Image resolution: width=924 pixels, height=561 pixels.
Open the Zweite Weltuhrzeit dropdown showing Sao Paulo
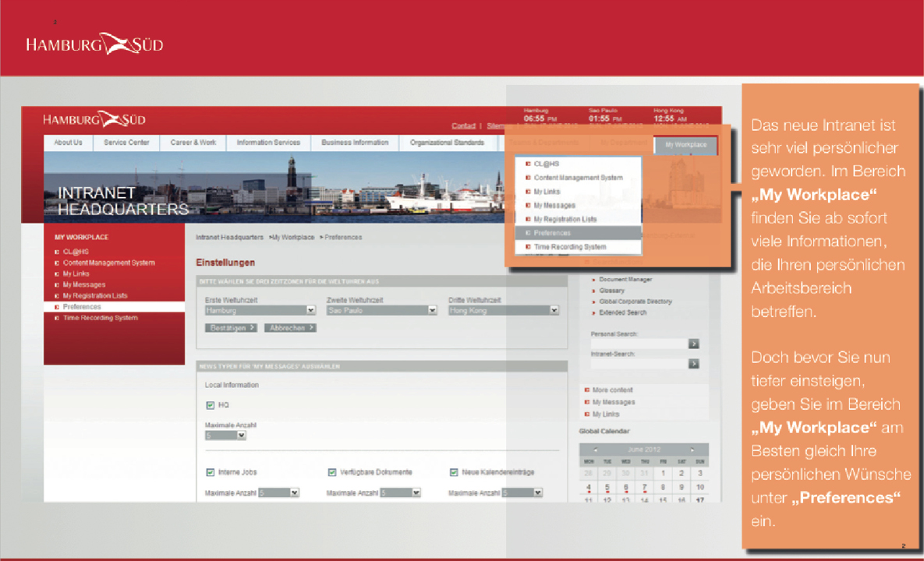pyautogui.click(x=382, y=310)
